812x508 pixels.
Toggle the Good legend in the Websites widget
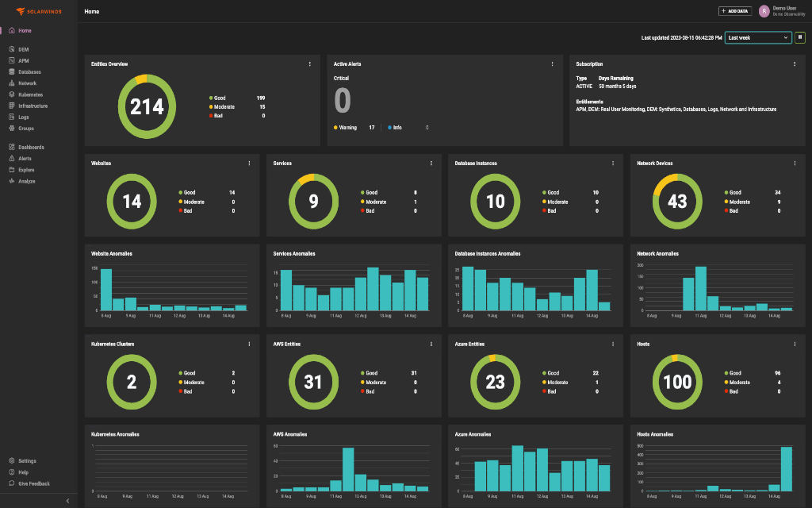click(187, 192)
